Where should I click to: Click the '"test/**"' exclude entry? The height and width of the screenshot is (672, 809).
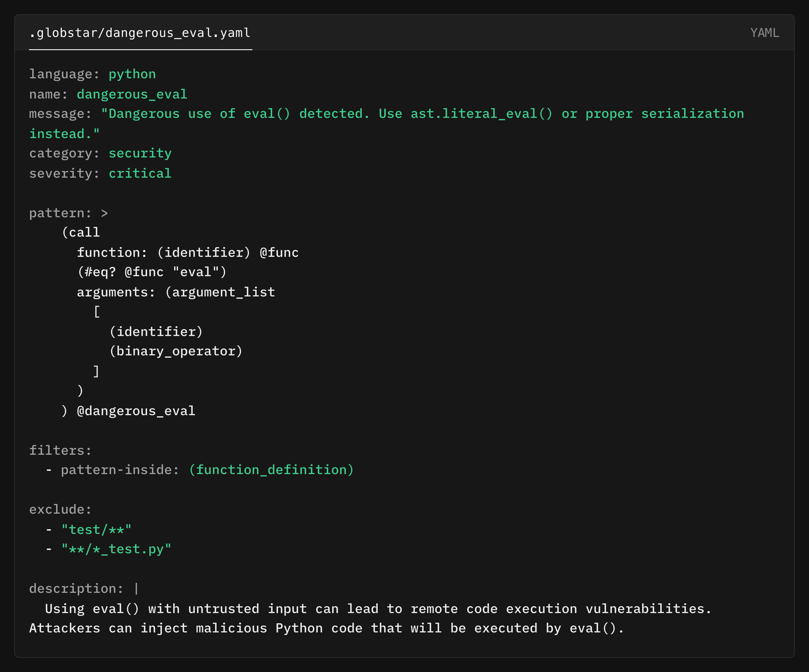tap(89, 530)
